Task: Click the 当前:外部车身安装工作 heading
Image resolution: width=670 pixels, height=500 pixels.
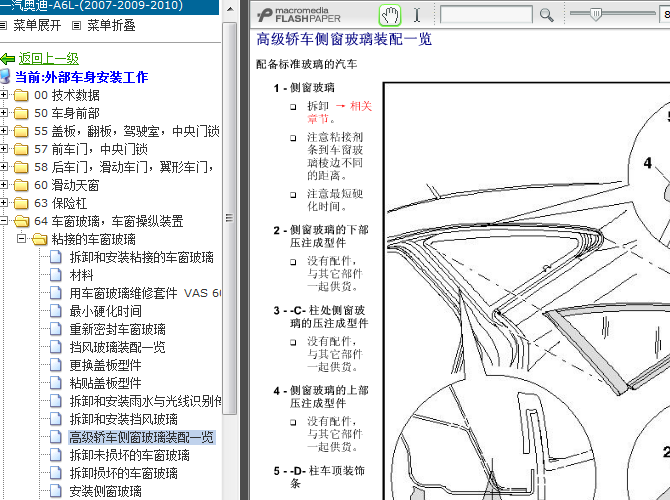Action: pyautogui.click(x=81, y=77)
